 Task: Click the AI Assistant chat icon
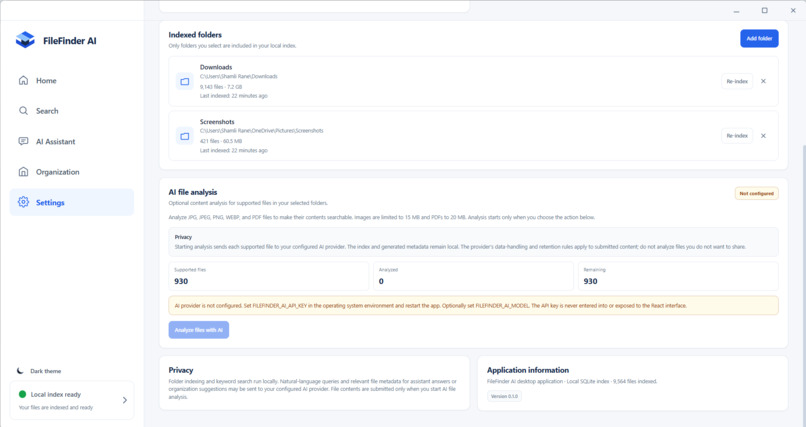point(23,141)
